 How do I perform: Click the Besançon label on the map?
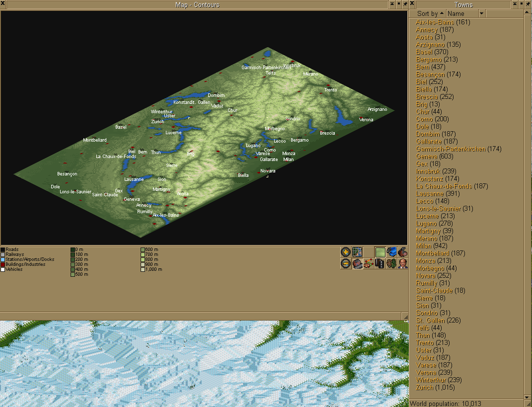coord(67,174)
